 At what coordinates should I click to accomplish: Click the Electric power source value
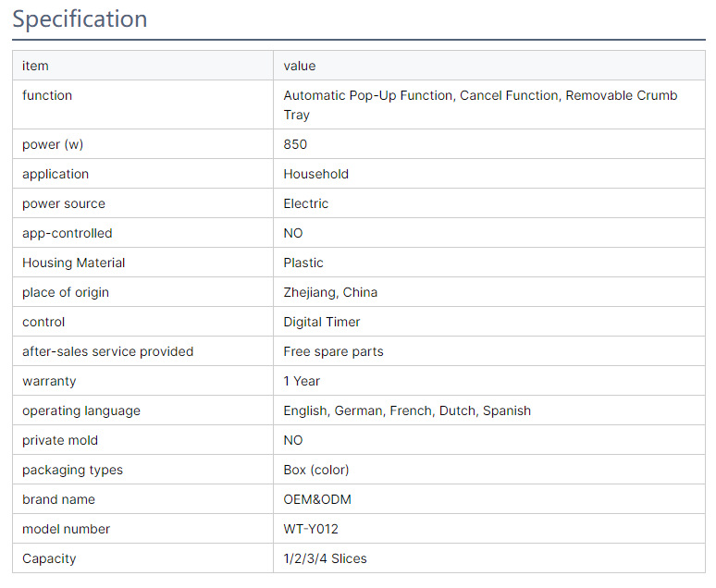[306, 203]
